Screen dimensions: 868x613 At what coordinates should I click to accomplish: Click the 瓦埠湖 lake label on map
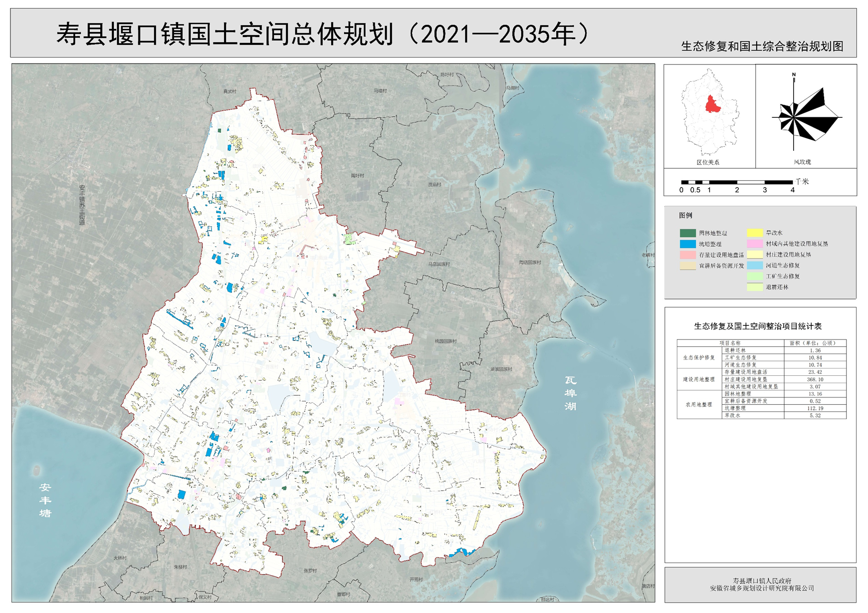click(x=570, y=393)
